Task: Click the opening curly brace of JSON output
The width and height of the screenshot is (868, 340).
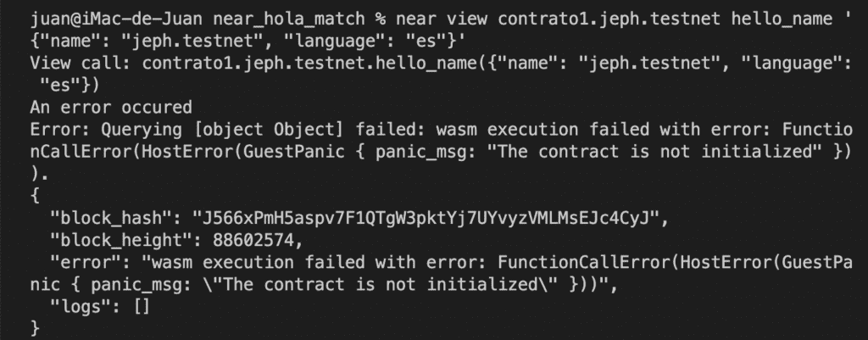Action: 35,196
